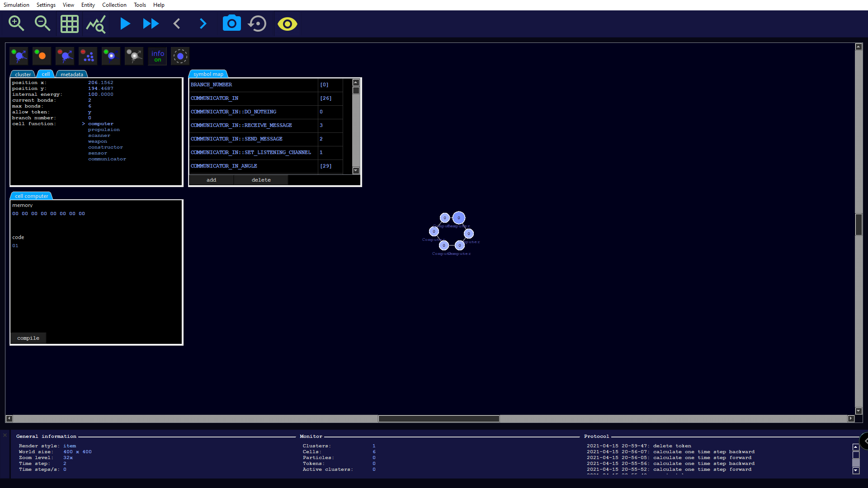This screenshot has height=488, width=868.
Task: Switch to the metadata tab
Action: tap(71, 74)
